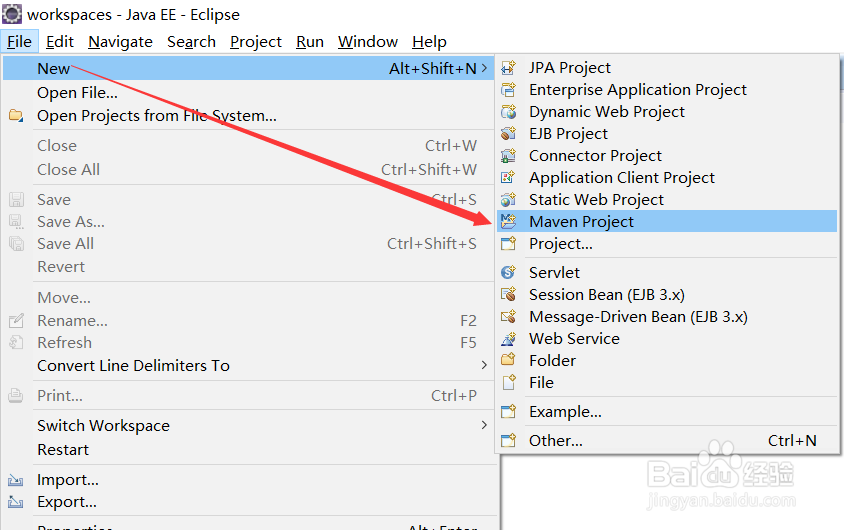Choose JPA Project entry
Screen dimensions: 844x530
click(x=667, y=68)
